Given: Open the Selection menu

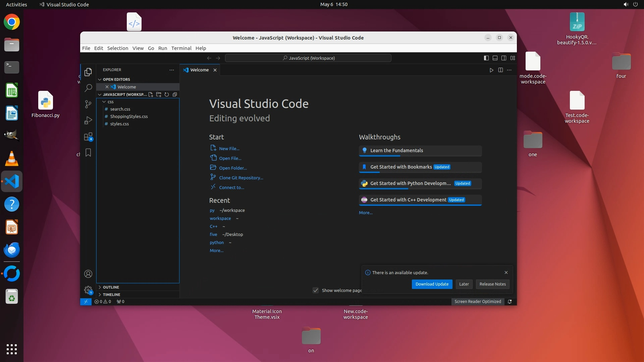Looking at the screenshot, I should (117, 48).
